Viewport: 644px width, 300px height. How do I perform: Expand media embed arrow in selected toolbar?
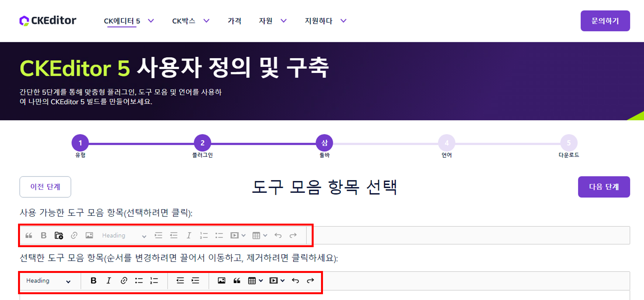[283, 281]
